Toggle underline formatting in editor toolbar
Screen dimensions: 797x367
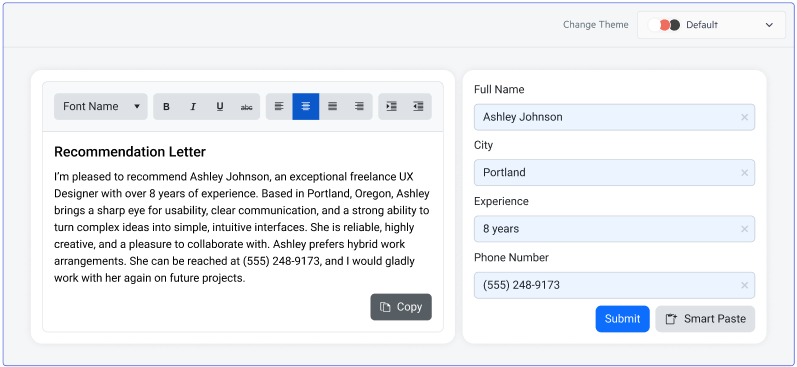tap(220, 107)
